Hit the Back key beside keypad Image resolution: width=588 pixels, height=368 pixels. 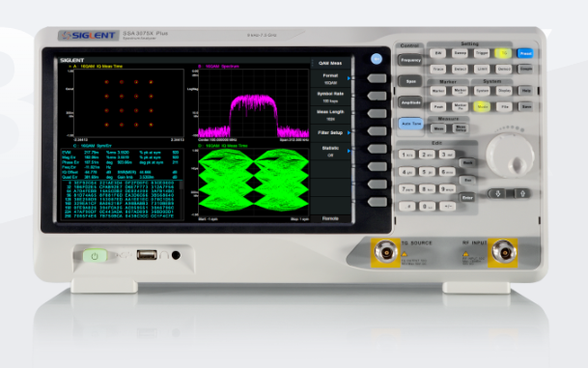[x=467, y=163]
